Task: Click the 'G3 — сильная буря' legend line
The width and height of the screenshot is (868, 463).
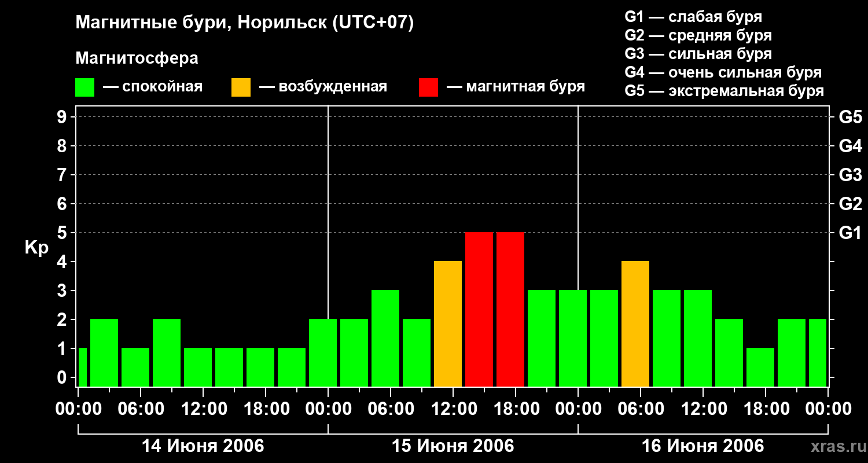Action: pos(698,54)
